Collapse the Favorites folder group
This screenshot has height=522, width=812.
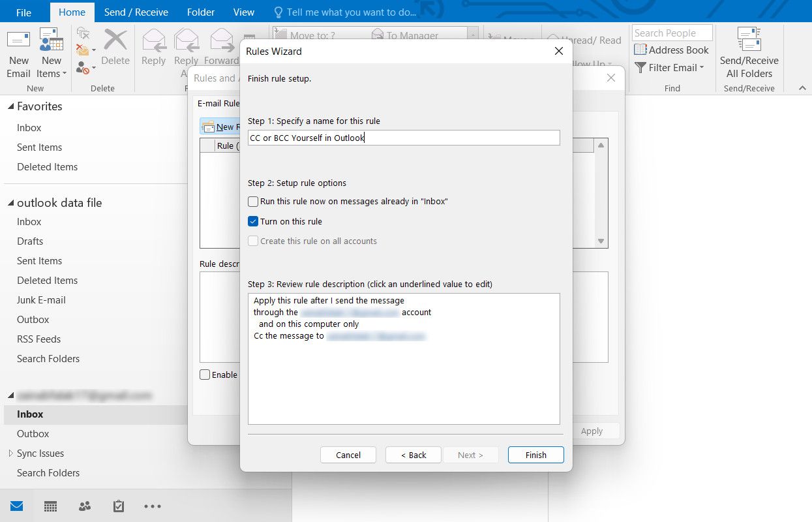(x=10, y=106)
